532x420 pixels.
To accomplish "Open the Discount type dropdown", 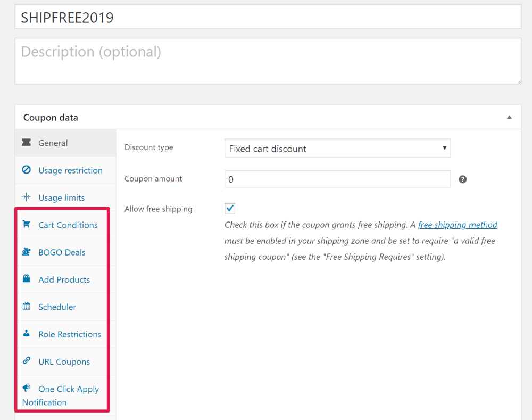I will [338, 148].
